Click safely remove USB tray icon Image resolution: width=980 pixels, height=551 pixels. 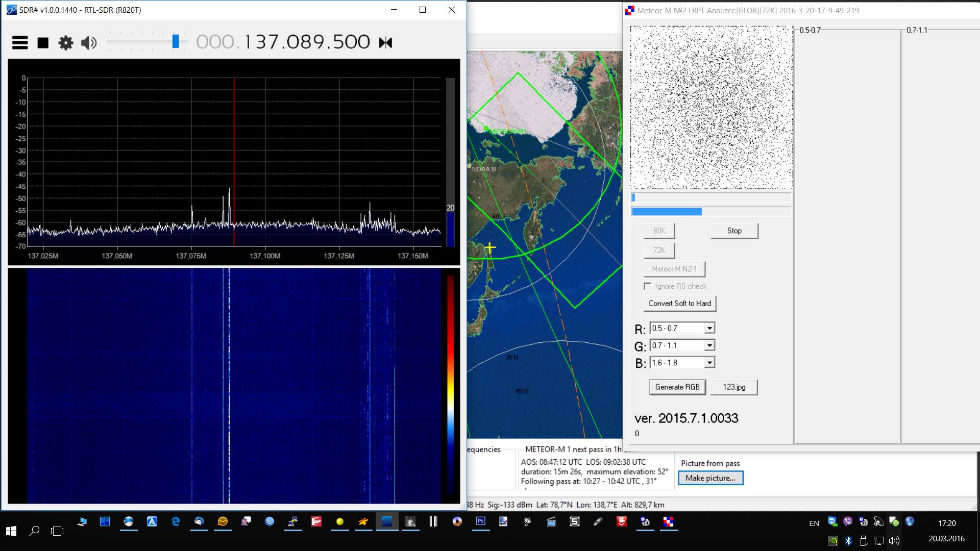(863, 540)
